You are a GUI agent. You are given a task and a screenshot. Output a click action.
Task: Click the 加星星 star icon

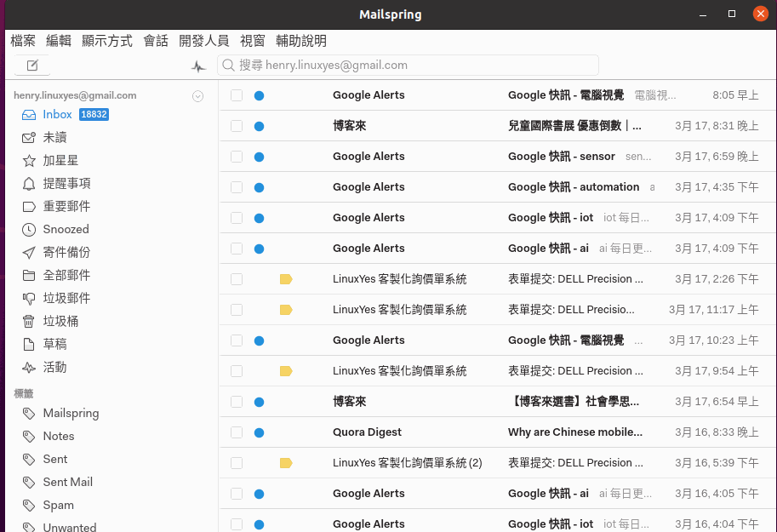(29, 161)
